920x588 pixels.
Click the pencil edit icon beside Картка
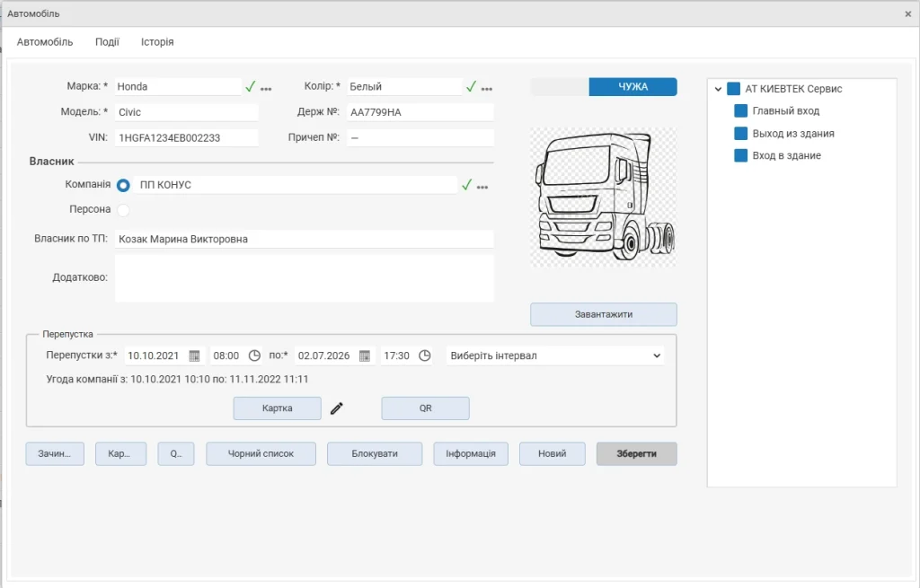tap(336, 408)
